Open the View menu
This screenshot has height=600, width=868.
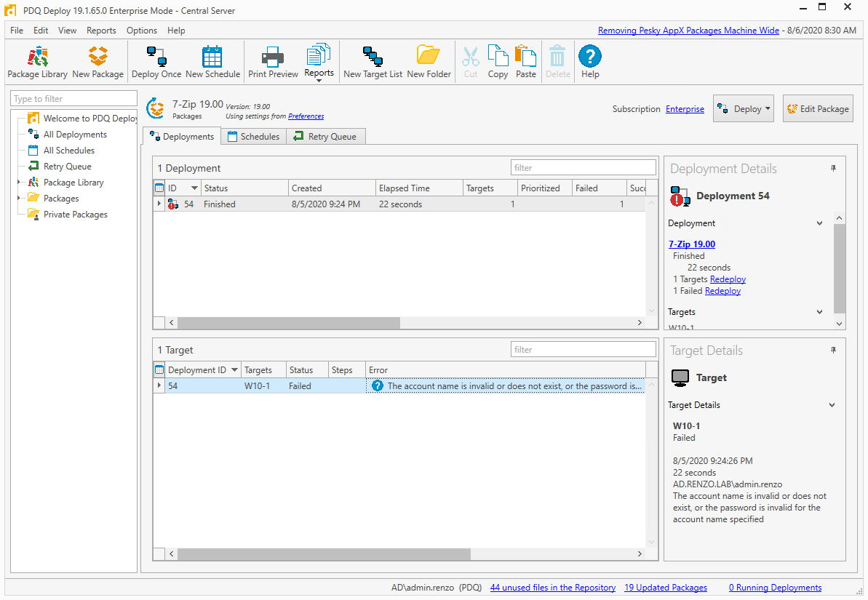point(67,31)
